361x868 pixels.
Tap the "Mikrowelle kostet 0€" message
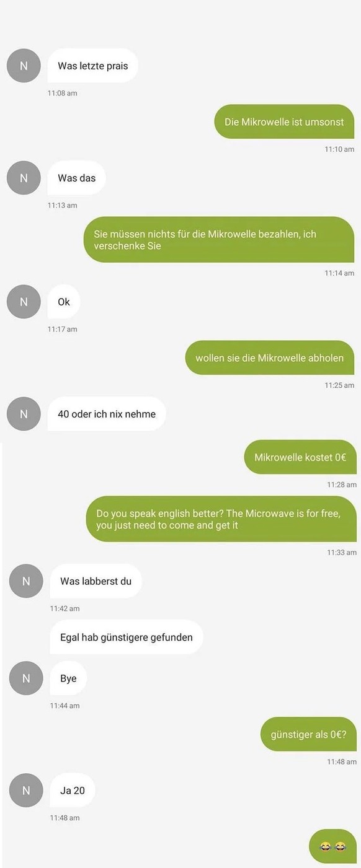coord(300,457)
